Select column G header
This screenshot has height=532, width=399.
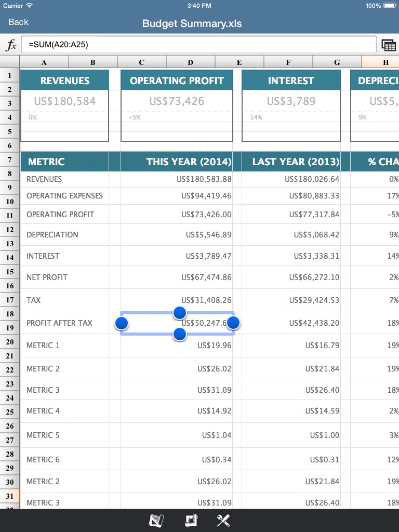(337, 62)
